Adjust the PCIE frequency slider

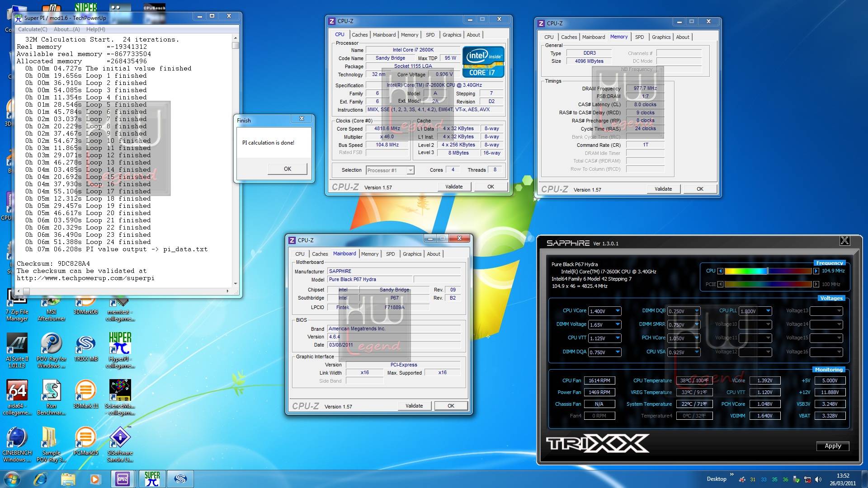[768, 284]
